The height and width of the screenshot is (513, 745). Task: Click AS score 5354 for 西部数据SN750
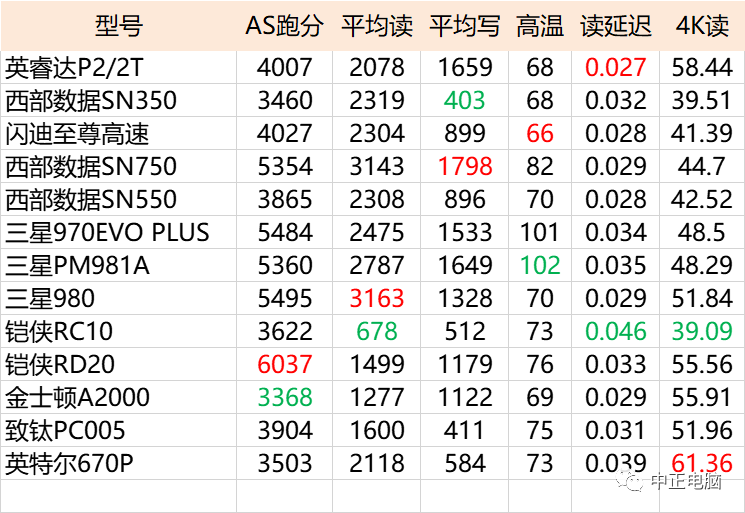[x=285, y=166]
